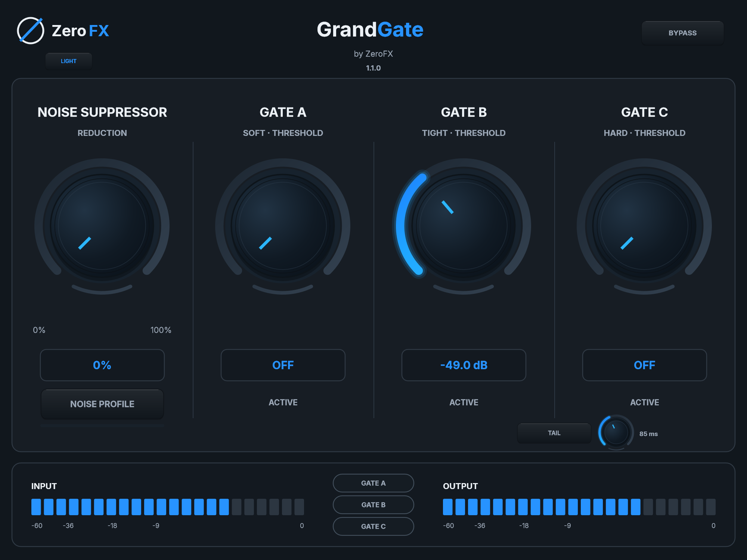The height and width of the screenshot is (560, 747).
Task: Click the Gate A threshold knob
Action: (x=283, y=226)
